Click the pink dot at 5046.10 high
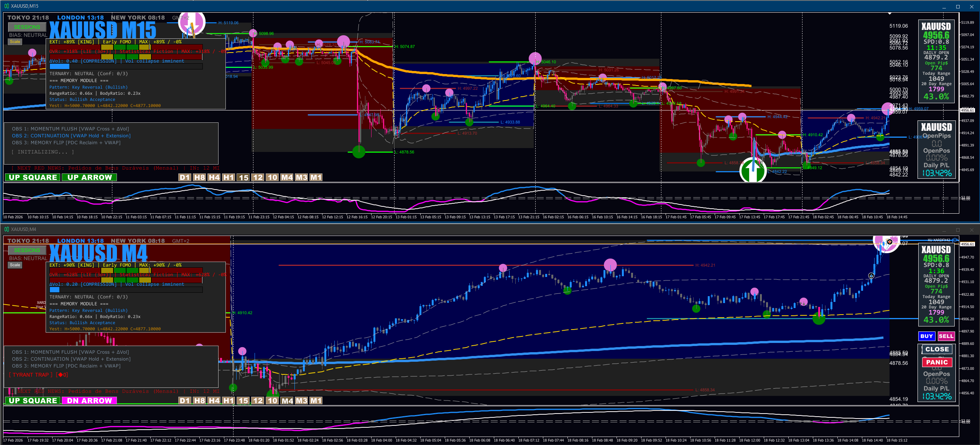Viewport: 980px width, 445px height. [x=535, y=59]
